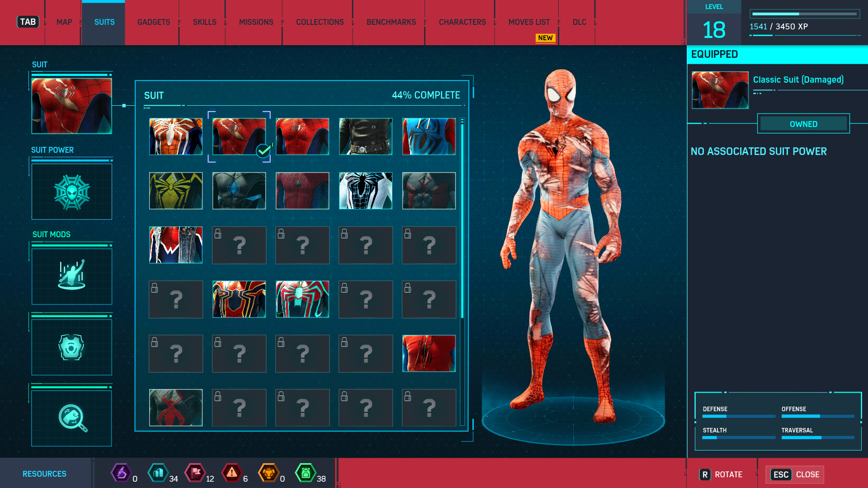
Task: Select the Iron Spider gold-trimmed suit
Action: (239, 299)
